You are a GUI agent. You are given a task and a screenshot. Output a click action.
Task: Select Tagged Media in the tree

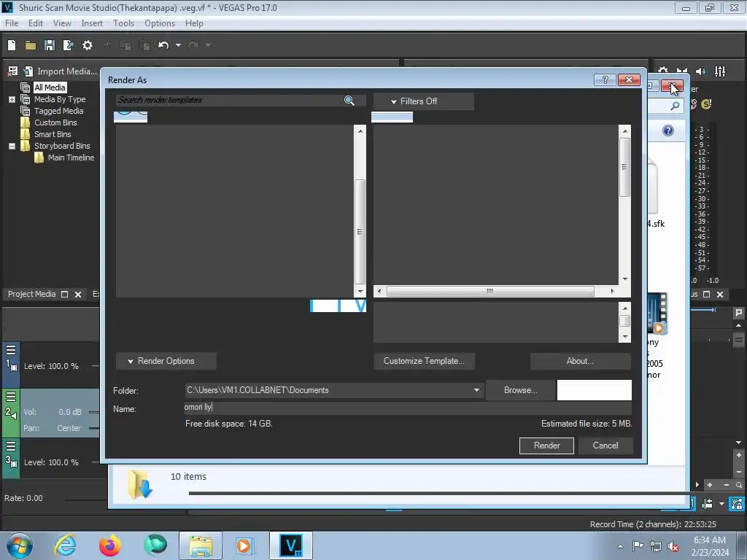pyautogui.click(x=58, y=111)
